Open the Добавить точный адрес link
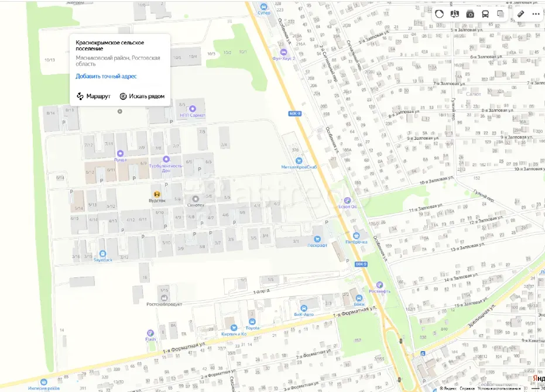The image size is (545, 392). (106, 77)
